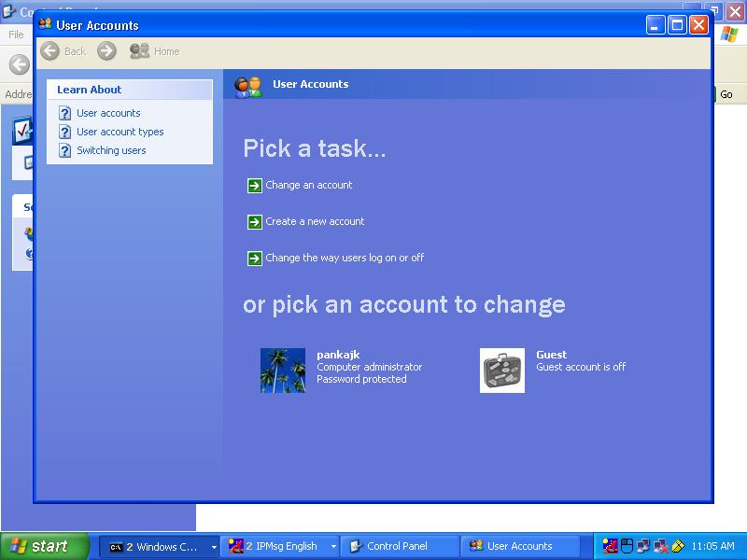747x560 pixels.
Task: Click the Forward arrow button
Action: pos(107,51)
